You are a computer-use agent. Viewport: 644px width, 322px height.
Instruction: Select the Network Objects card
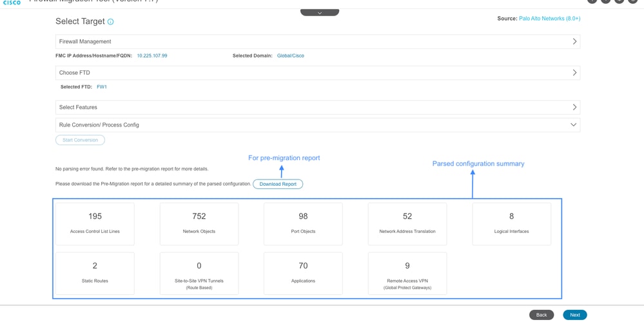(199, 224)
